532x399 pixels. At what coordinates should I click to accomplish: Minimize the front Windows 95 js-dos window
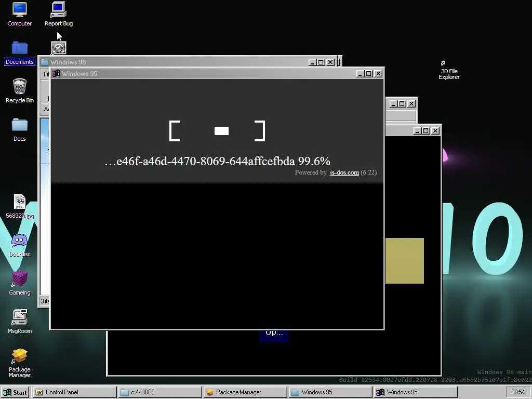(360, 74)
